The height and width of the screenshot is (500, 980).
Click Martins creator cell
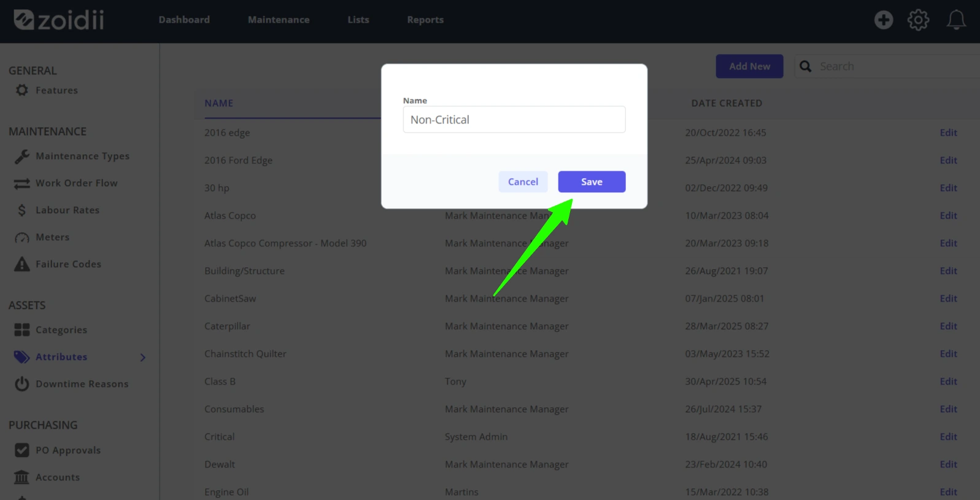coord(461,492)
